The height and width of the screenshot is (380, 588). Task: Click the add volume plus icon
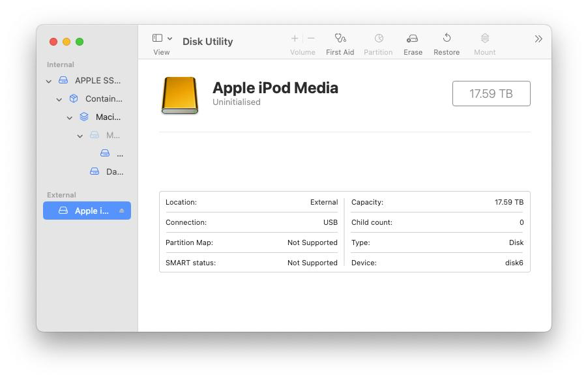pyautogui.click(x=295, y=38)
